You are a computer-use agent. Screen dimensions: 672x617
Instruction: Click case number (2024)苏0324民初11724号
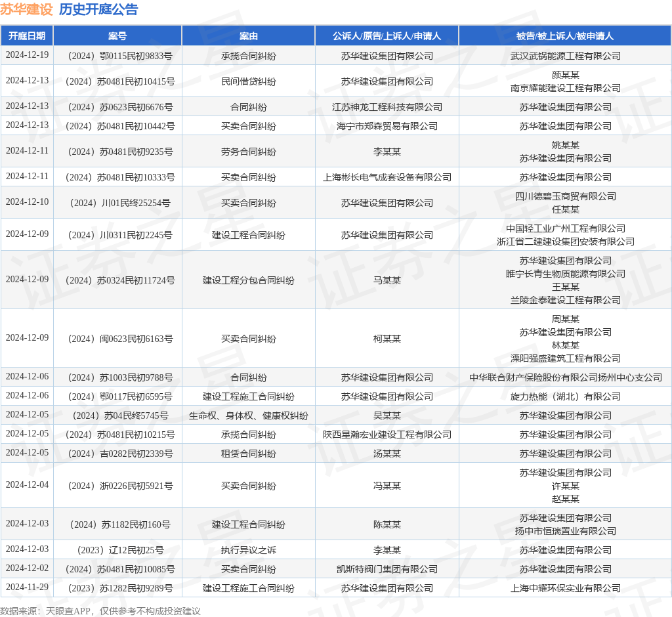click(121, 280)
